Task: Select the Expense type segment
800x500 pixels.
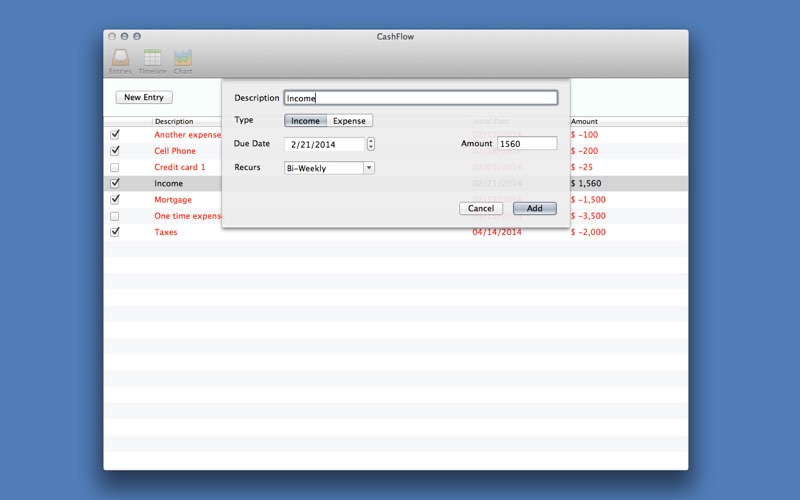Action: point(350,121)
